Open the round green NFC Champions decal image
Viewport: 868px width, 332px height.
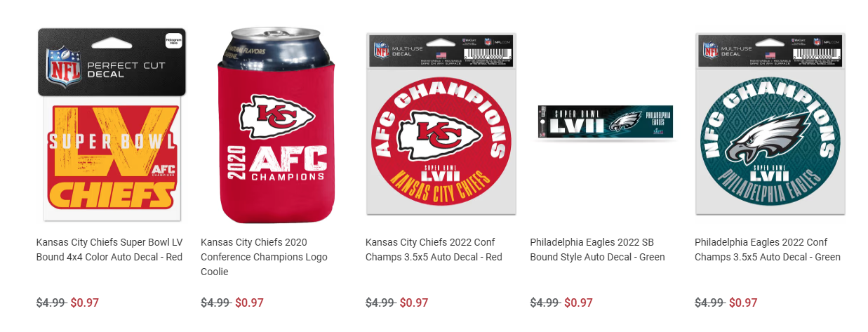point(770,124)
